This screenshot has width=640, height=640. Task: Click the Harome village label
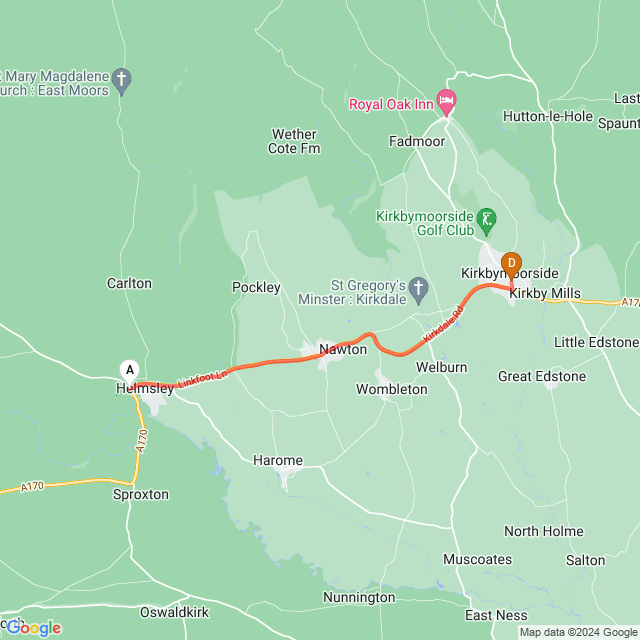pyautogui.click(x=278, y=460)
